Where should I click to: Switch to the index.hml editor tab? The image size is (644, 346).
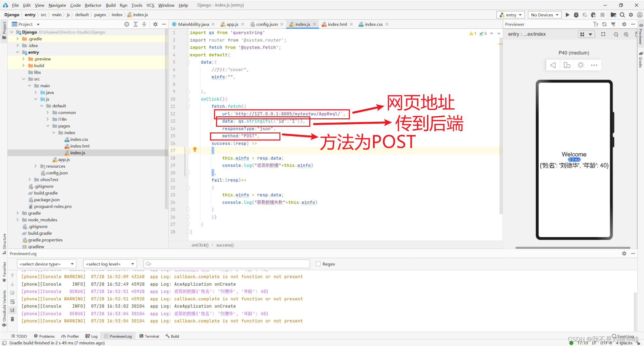(x=337, y=24)
